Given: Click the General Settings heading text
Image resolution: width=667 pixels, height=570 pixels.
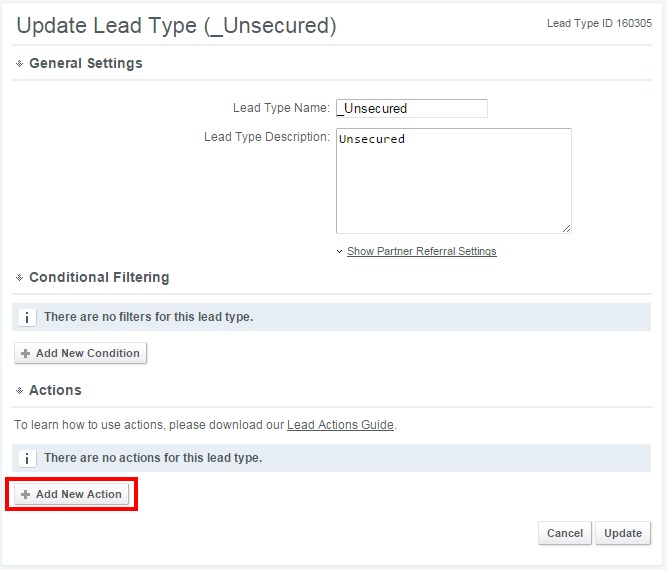Looking at the screenshot, I should click(x=86, y=64).
